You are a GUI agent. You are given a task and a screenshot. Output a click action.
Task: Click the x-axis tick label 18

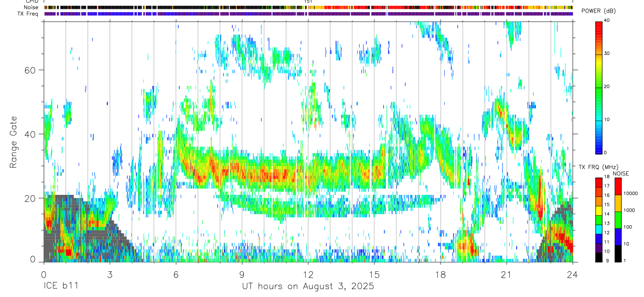click(x=440, y=274)
